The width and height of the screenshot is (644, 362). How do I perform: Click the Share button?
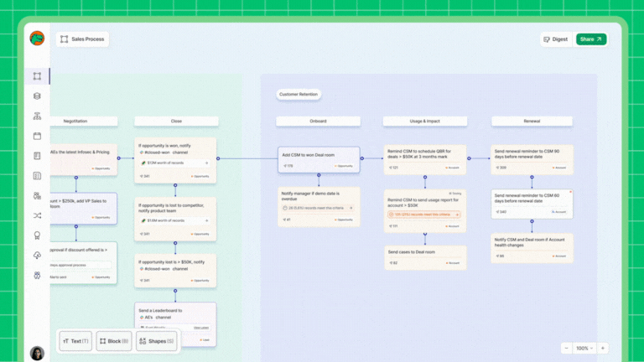point(590,39)
